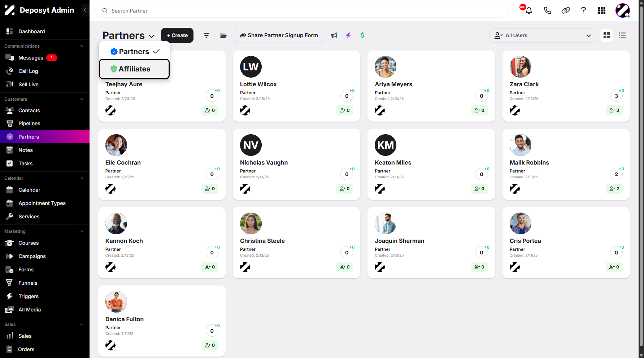644x358 pixels.
Task: Open the help question mark icon
Action: click(x=583, y=10)
